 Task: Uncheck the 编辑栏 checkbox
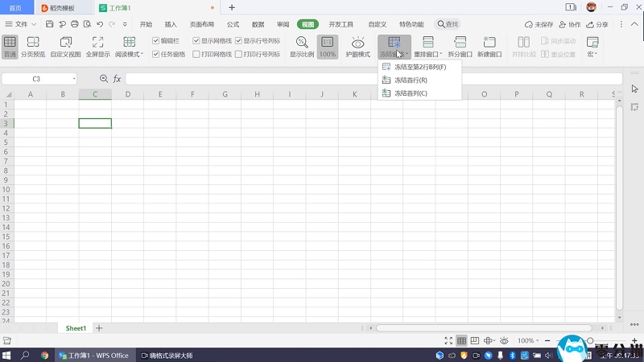(155, 40)
